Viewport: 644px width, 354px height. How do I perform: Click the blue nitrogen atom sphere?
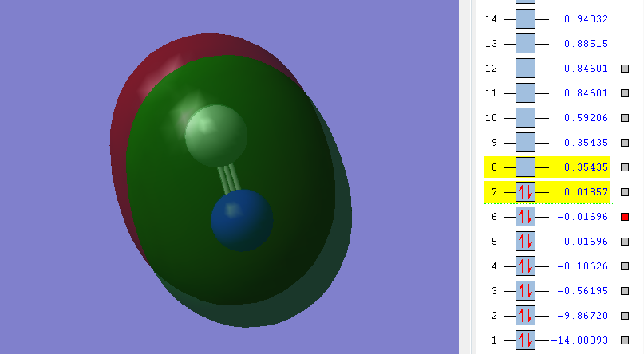[x=243, y=220]
